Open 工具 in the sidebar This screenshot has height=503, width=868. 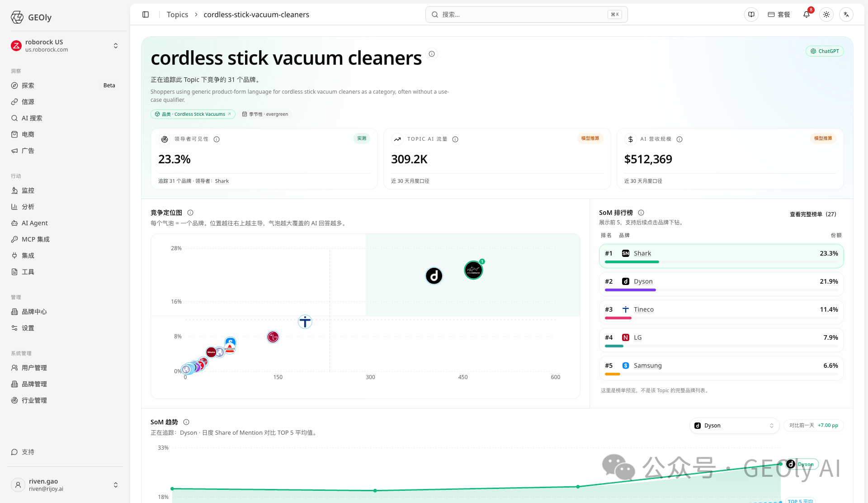tap(65, 272)
